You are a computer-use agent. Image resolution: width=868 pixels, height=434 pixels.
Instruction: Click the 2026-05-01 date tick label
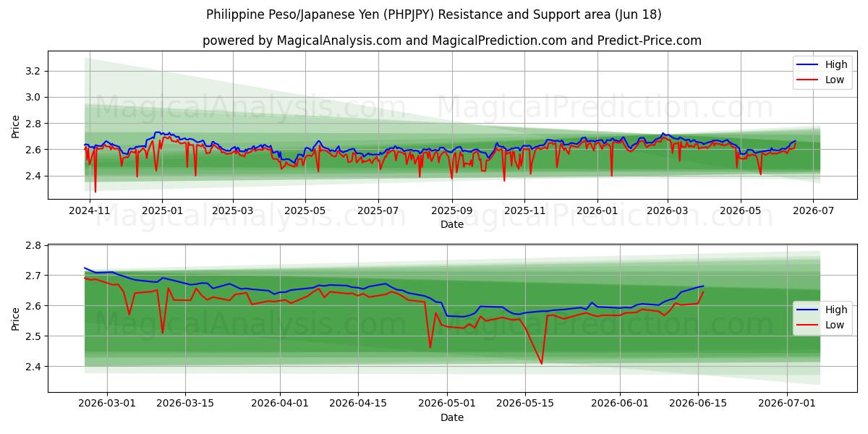[x=448, y=404]
